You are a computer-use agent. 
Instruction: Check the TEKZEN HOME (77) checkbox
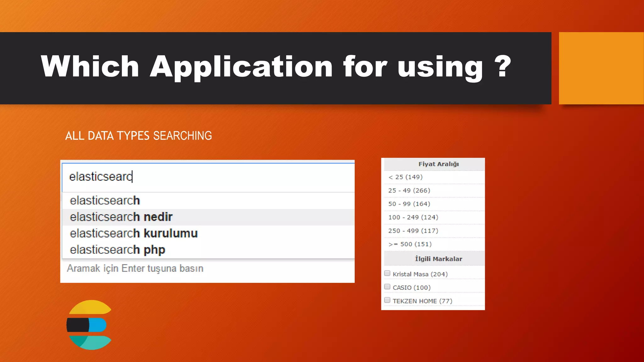click(387, 300)
